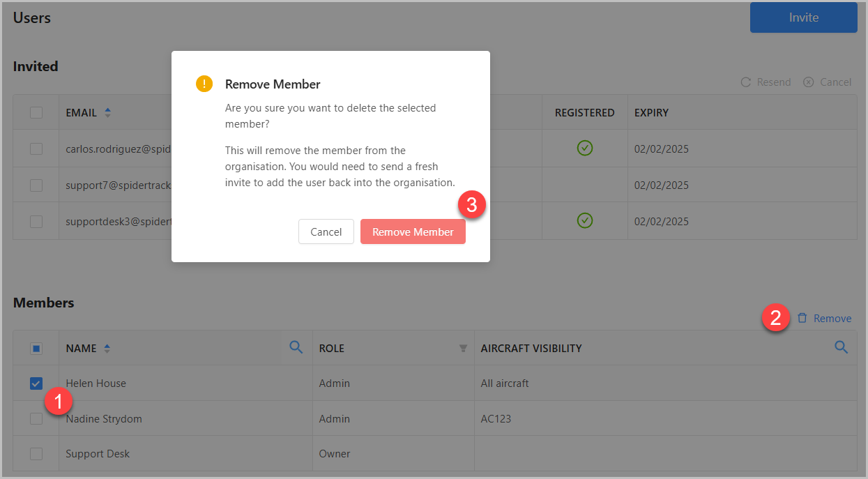Click the REGISTERED column header
The height and width of the screenshot is (479, 868).
tap(584, 112)
